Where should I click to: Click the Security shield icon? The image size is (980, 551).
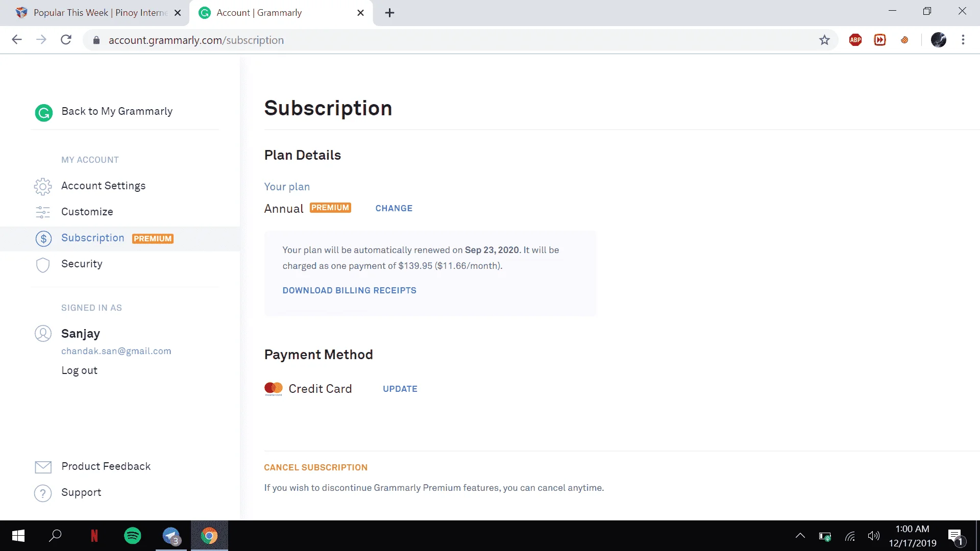click(43, 264)
